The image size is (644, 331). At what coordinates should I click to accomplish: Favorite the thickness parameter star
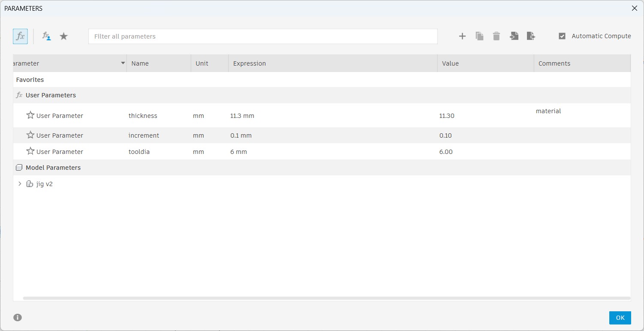pos(30,115)
